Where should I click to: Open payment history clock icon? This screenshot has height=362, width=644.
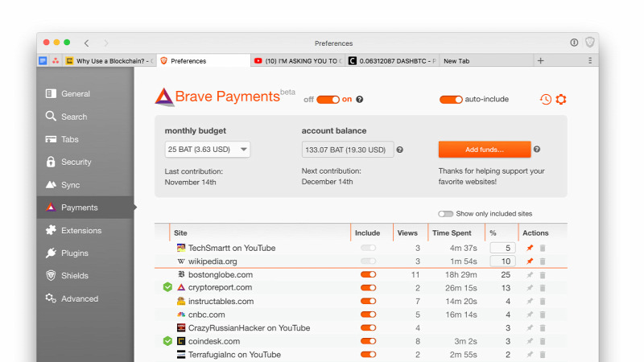[x=546, y=99]
